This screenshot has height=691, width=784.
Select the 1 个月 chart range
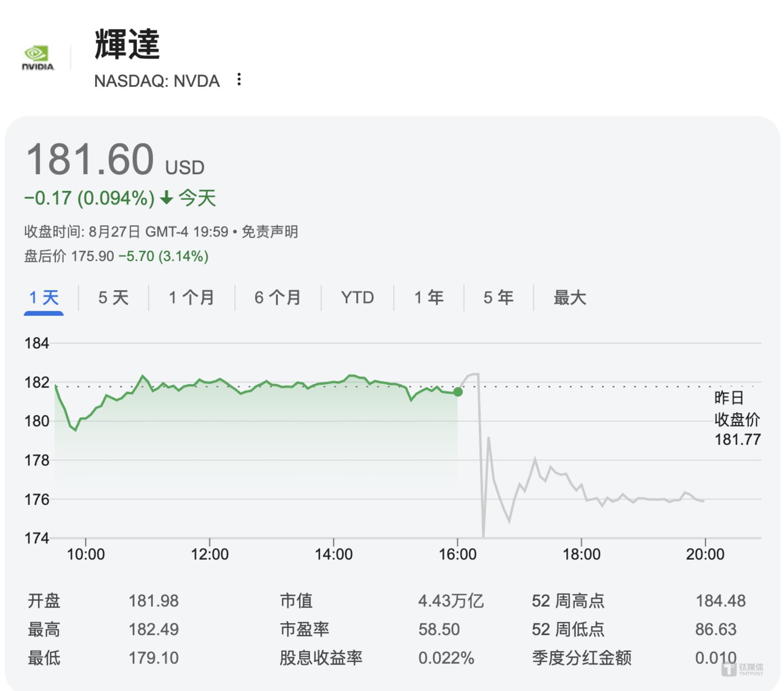point(192,297)
